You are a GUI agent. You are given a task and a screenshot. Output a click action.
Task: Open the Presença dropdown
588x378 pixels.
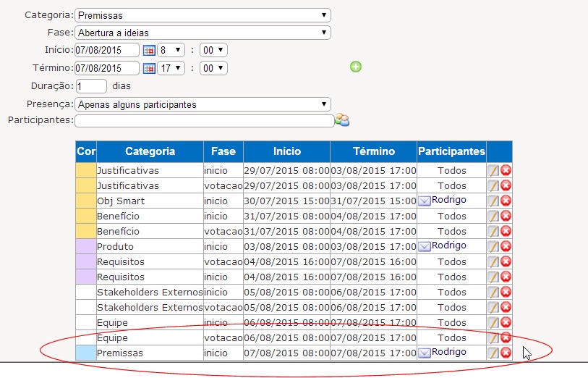(x=203, y=104)
